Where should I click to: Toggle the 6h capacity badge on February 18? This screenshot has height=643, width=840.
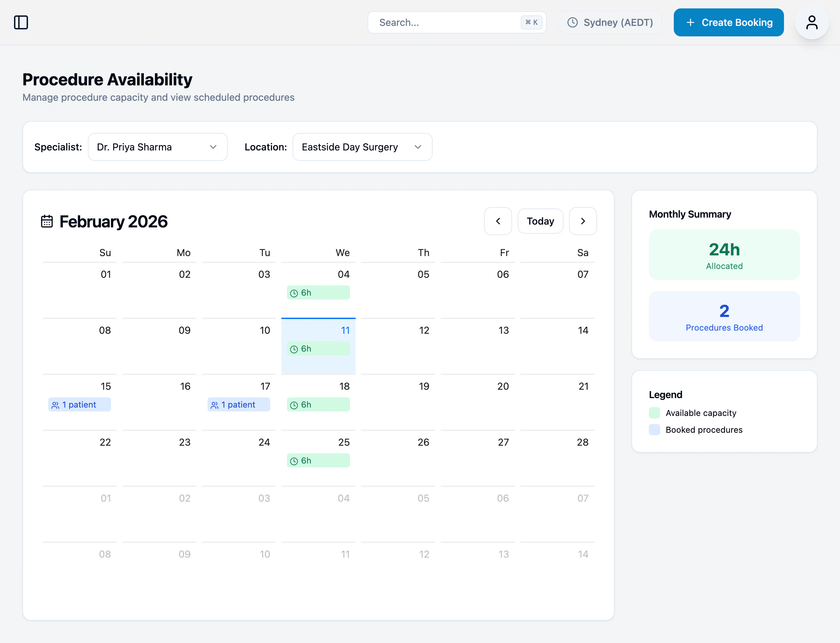pyautogui.click(x=318, y=404)
